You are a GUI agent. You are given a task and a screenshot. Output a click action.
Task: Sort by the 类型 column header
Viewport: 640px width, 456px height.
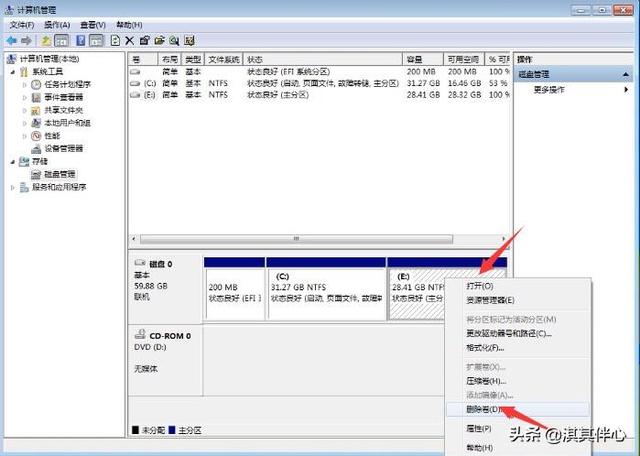click(x=193, y=59)
